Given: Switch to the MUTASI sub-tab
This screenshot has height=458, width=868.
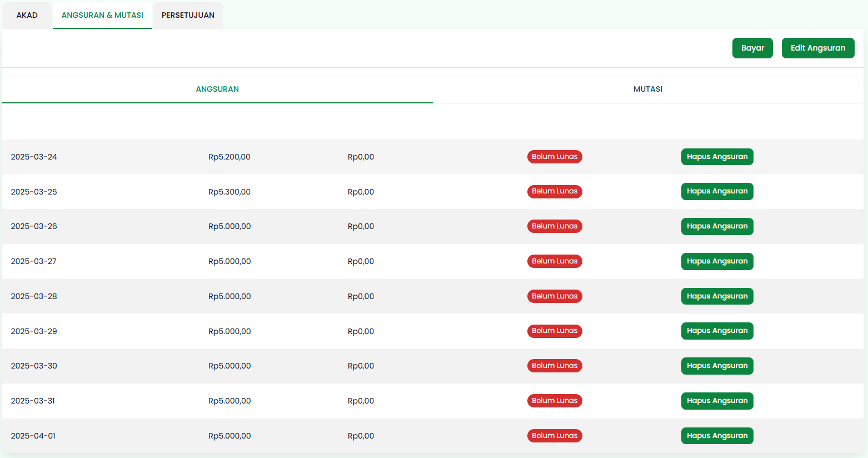Looking at the screenshot, I should 647,89.
